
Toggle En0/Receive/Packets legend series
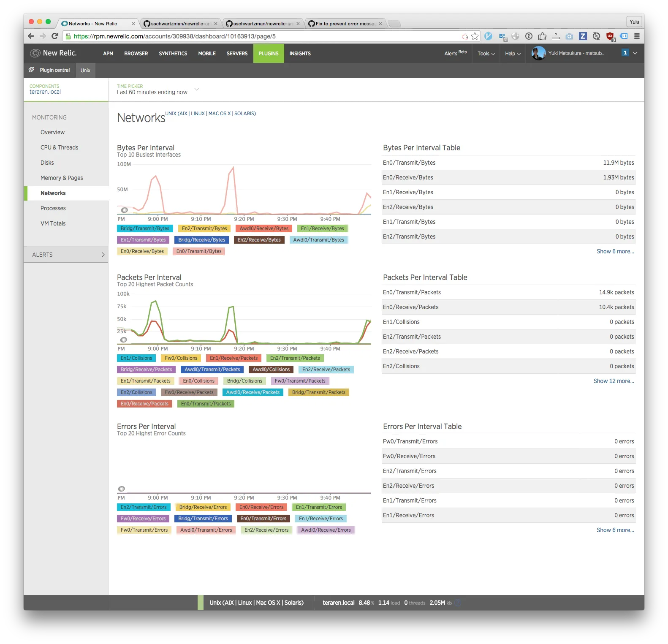tap(144, 404)
